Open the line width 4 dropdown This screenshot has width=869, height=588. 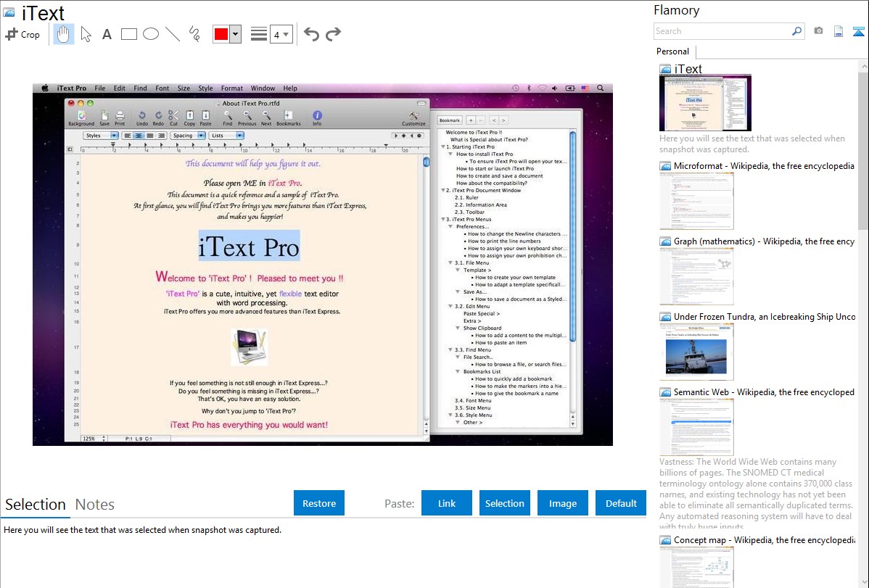281,35
